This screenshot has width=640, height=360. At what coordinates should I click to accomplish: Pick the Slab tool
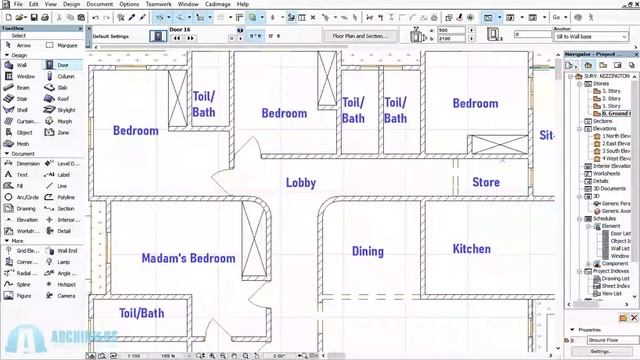(56, 87)
